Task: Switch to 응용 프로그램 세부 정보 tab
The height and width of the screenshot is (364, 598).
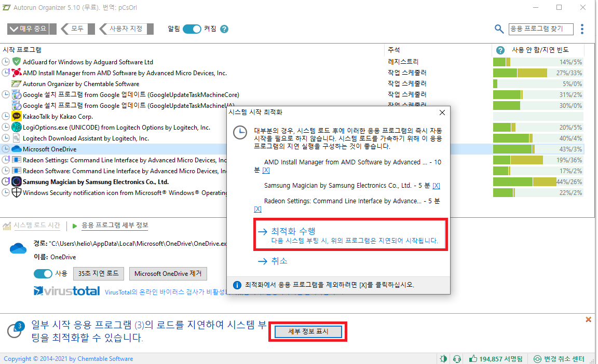Action: 115,226
